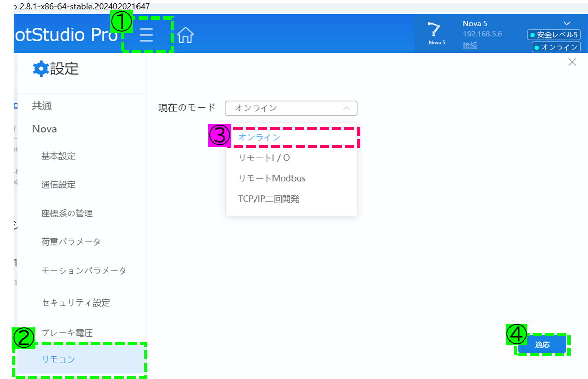Click the 適応 apply button

point(542,345)
